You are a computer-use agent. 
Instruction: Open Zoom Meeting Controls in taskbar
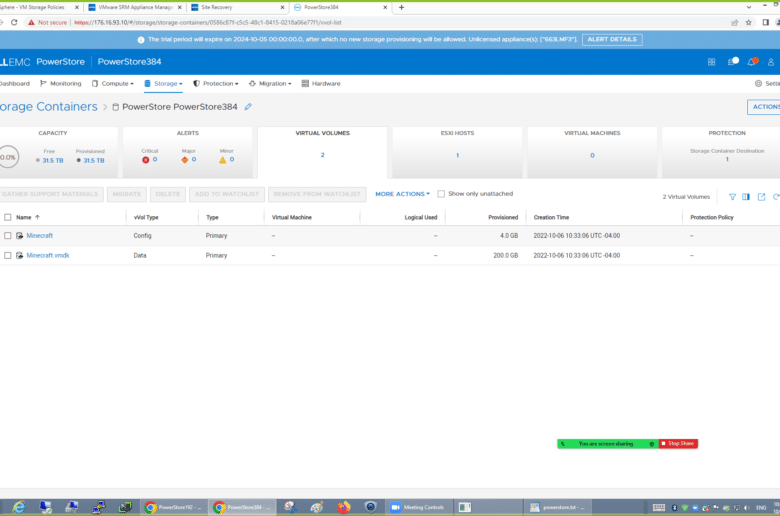tap(418, 507)
